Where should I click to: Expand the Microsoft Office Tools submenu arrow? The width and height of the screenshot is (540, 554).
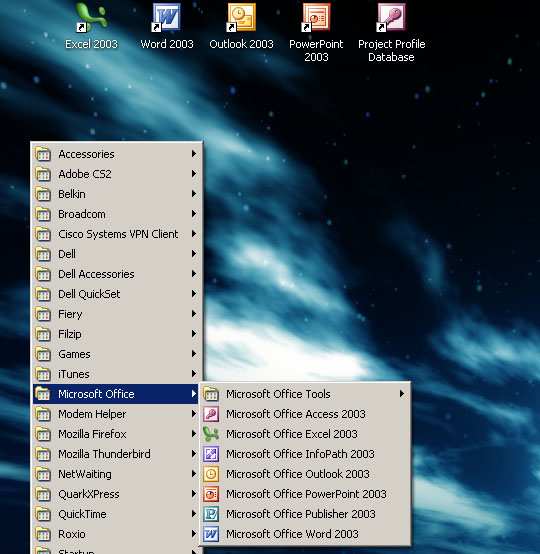point(402,394)
